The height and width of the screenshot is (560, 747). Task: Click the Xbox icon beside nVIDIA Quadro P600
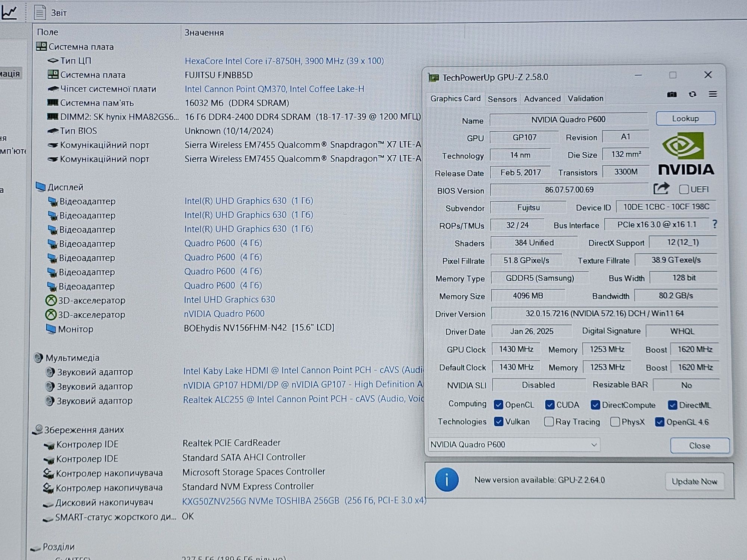tap(51, 315)
